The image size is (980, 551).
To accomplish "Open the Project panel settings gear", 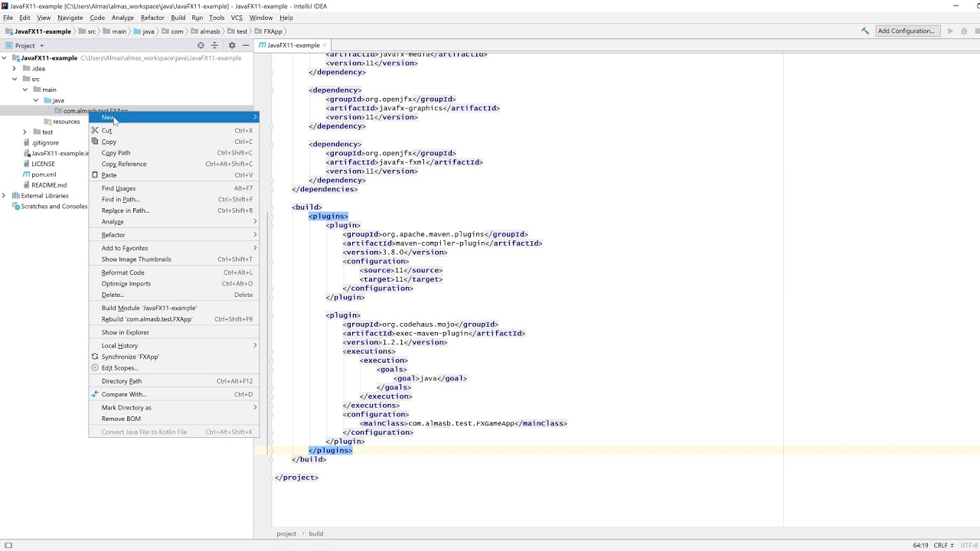I will click(232, 45).
